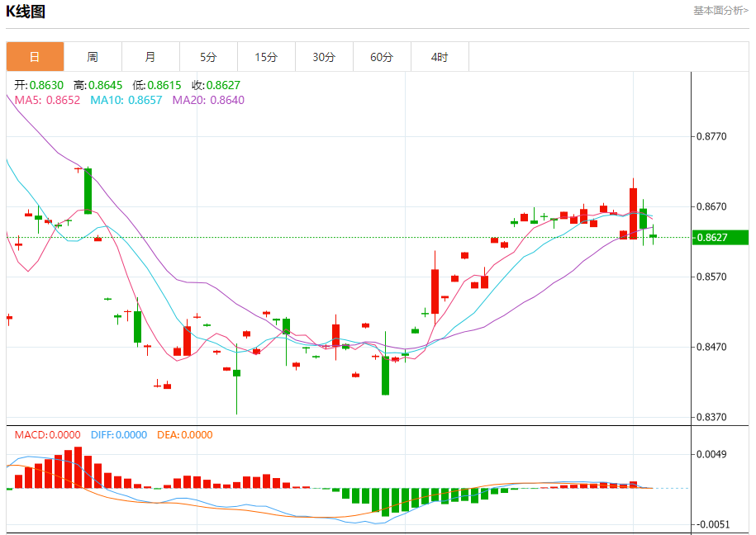Image resolution: width=756 pixels, height=535 pixels.
Task: Open the 15分 interval tab
Action: tap(266, 57)
